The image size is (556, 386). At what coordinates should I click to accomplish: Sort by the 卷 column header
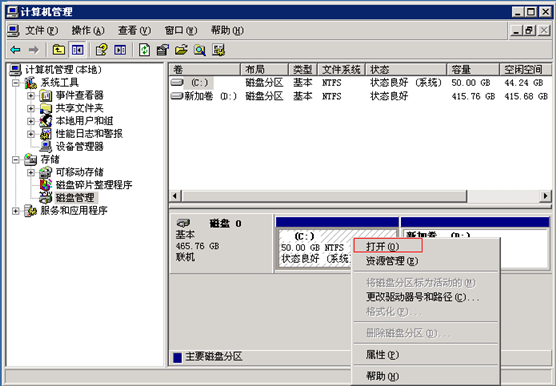[205, 69]
